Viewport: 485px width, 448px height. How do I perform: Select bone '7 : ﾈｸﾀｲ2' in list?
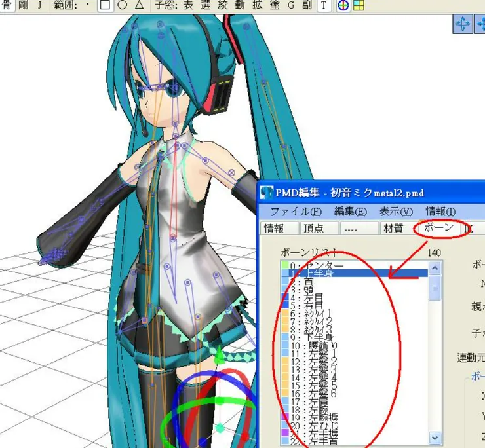[x=355, y=322]
